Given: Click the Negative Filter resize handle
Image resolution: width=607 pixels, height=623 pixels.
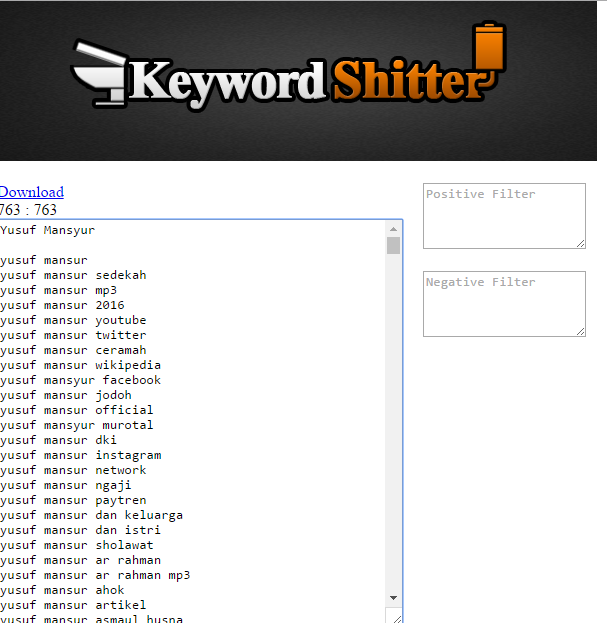Looking at the screenshot, I should point(580,331).
